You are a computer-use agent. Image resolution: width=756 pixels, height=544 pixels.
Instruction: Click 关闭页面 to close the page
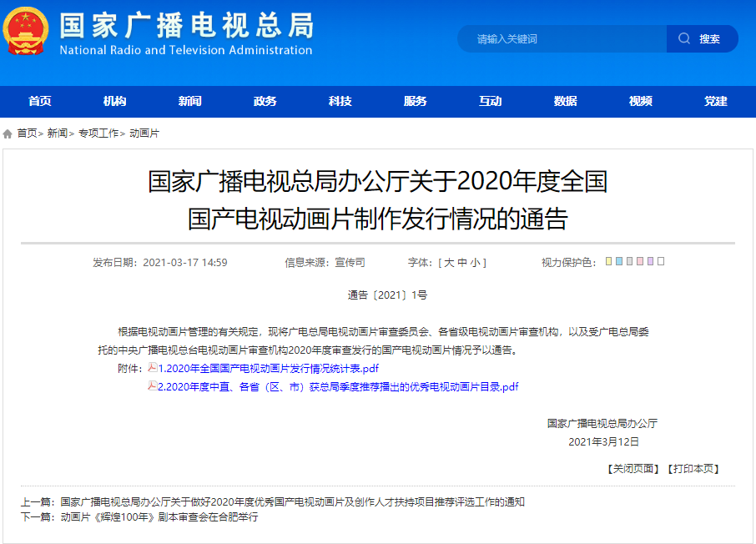(x=633, y=469)
